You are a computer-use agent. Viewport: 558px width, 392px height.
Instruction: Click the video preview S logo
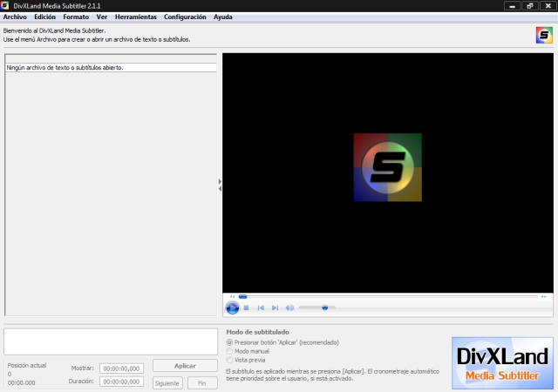pos(387,167)
